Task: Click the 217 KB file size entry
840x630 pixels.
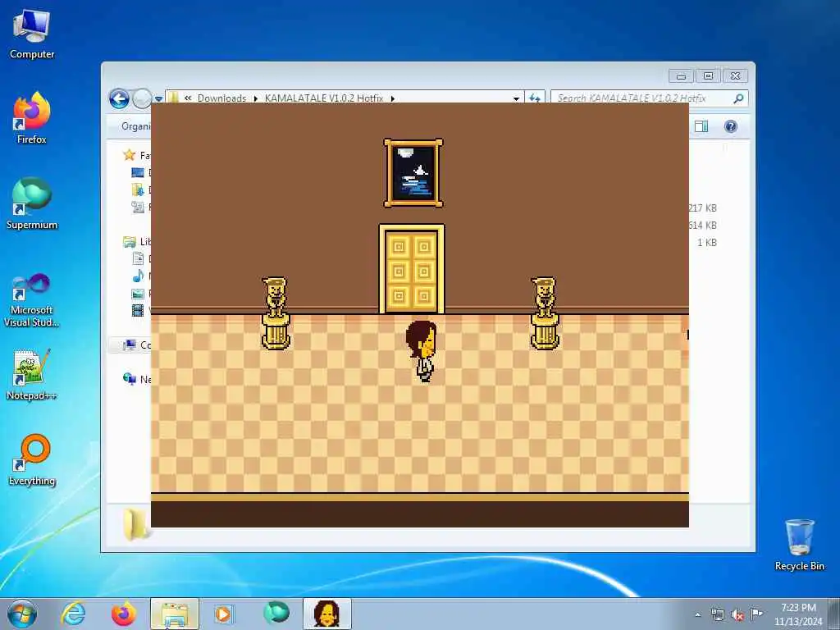Action: [703, 208]
